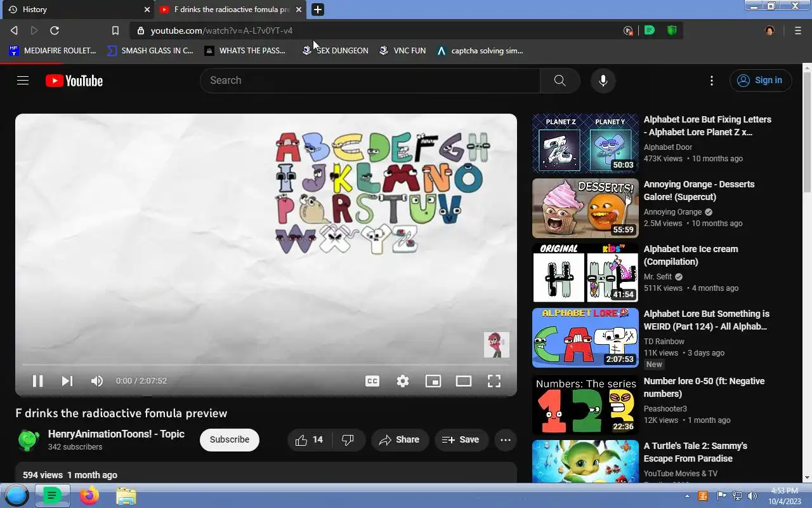Open the browser profile avatar
The image size is (812, 508).
(769, 30)
